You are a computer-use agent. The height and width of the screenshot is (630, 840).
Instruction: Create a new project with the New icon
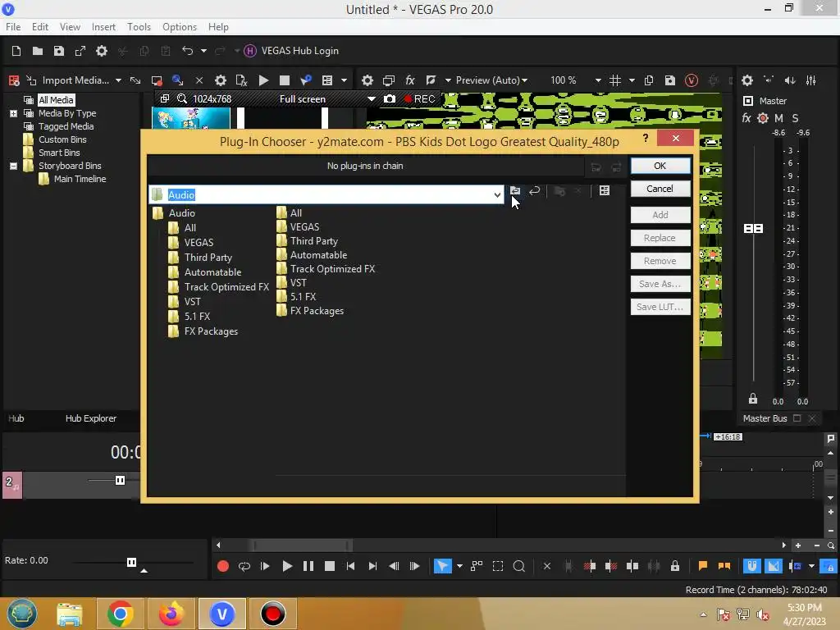coord(16,51)
